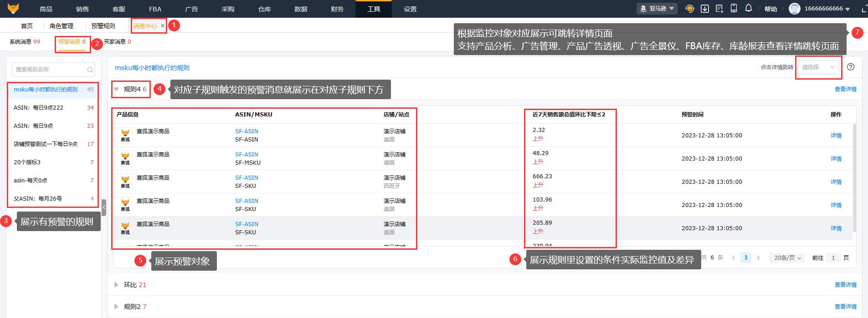Select rule 父ASIN: 每月26号
Image resolution: width=868 pixels, height=318 pixels.
[x=53, y=198]
